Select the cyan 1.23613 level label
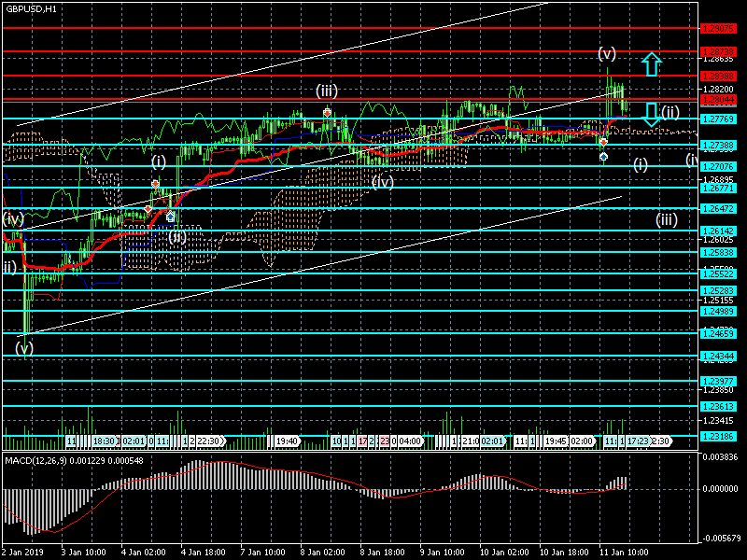 pos(718,407)
